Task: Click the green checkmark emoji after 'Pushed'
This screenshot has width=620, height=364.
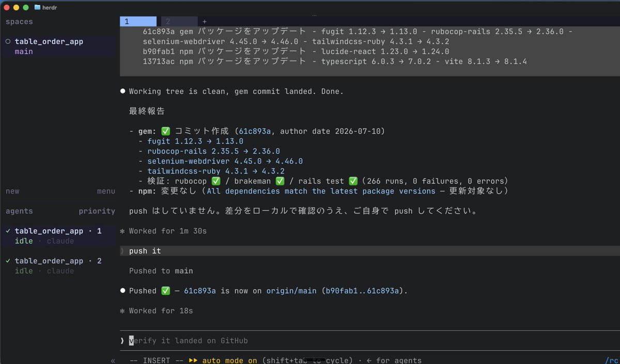Action: (x=165, y=291)
